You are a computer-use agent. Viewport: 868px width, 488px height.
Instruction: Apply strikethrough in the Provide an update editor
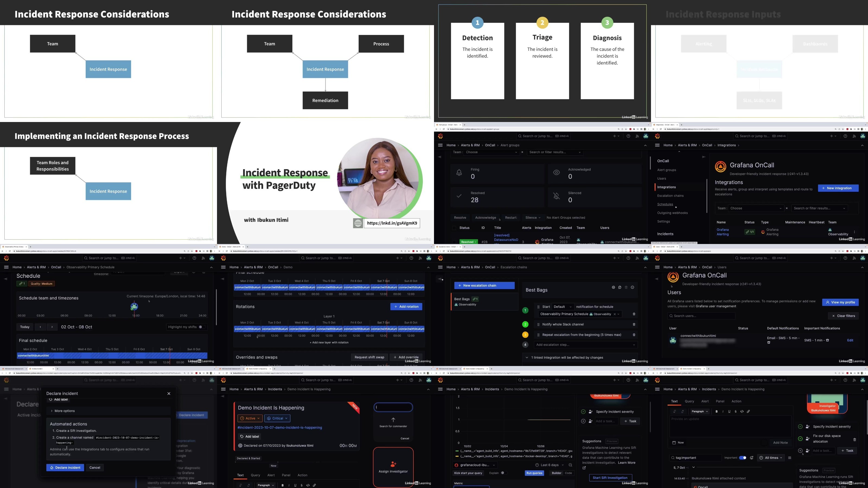coord(736,412)
